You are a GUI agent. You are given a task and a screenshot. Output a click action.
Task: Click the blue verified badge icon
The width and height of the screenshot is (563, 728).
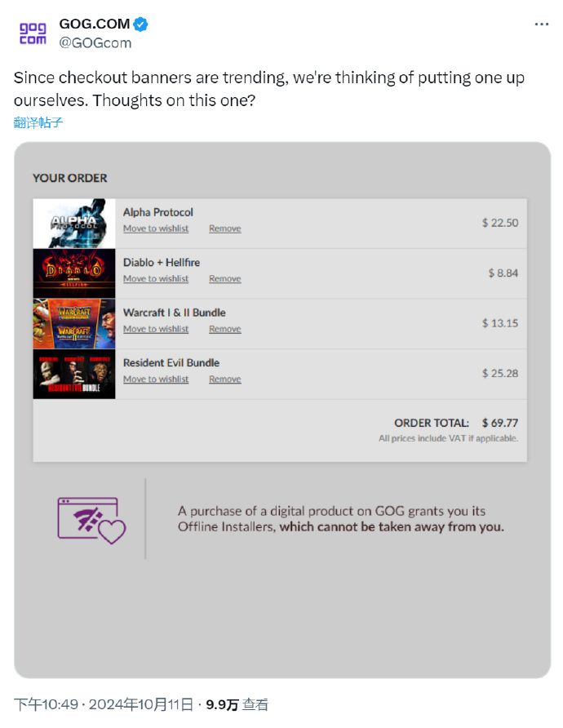point(140,24)
